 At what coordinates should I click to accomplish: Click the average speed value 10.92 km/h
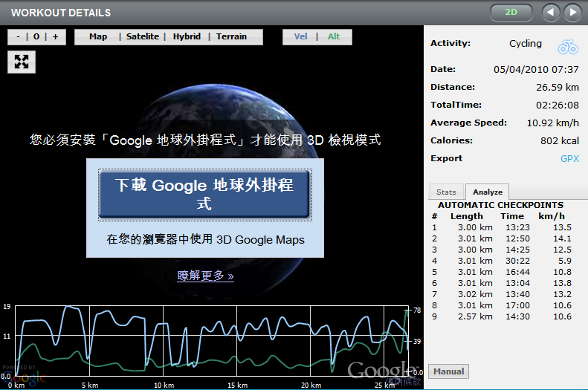[553, 123]
